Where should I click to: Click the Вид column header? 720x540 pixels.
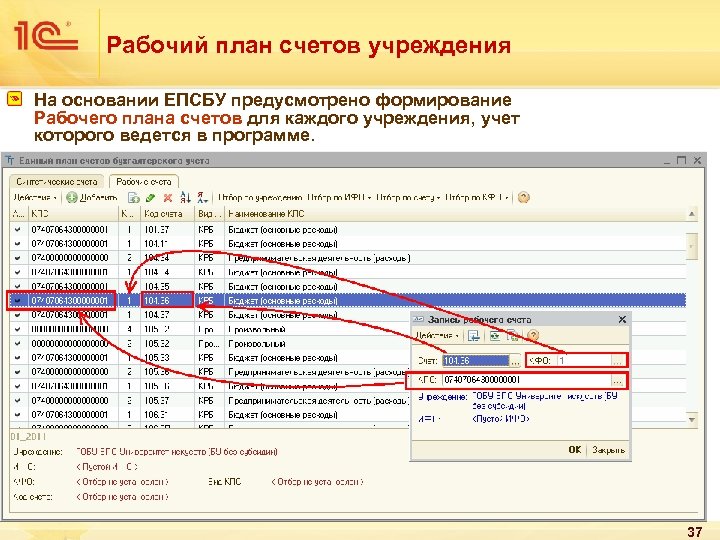[209, 214]
